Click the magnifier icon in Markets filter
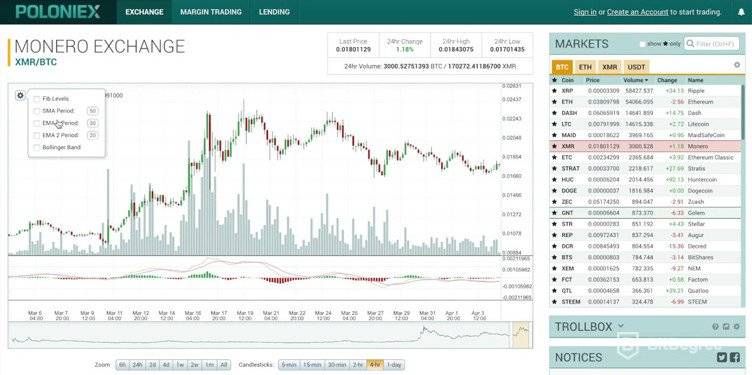Image resolution: width=752 pixels, height=375 pixels. pyautogui.click(x=690, y=44)
